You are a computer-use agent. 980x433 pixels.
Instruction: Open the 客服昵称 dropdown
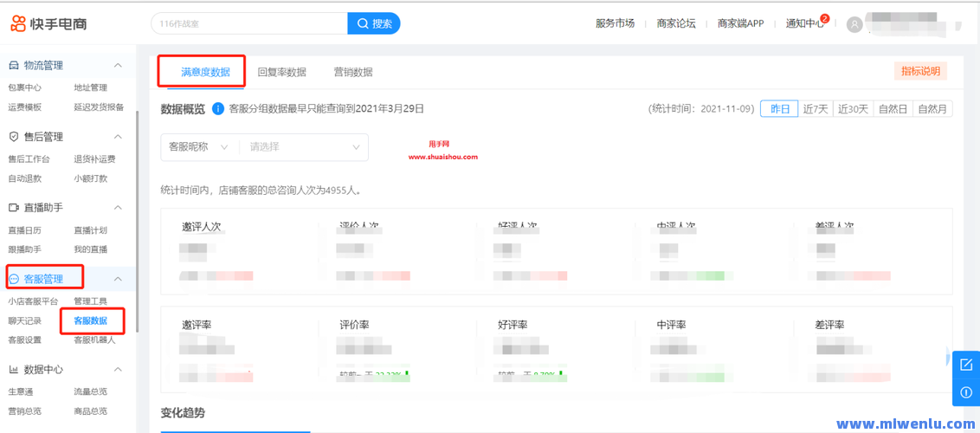(x=198, y=147)
